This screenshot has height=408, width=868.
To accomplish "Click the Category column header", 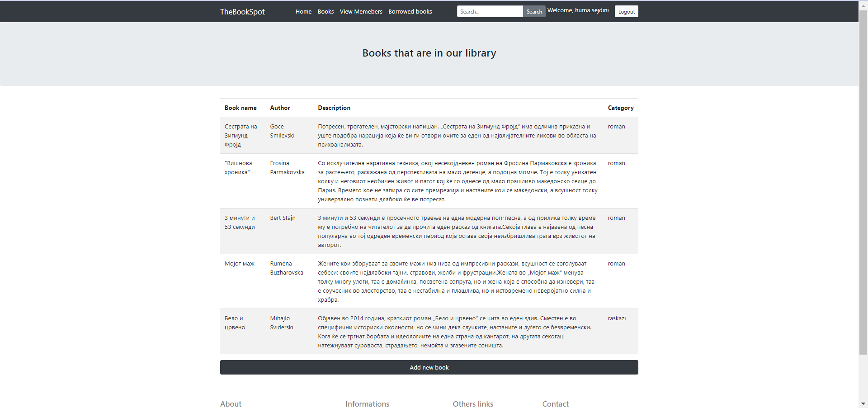I will coord(620,108).
